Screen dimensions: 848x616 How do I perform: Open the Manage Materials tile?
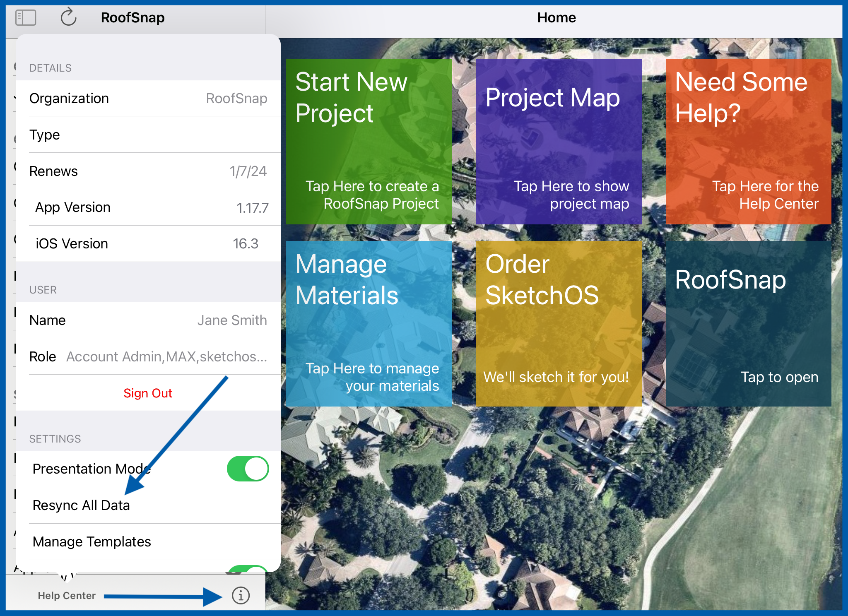[x=369, y=324]
